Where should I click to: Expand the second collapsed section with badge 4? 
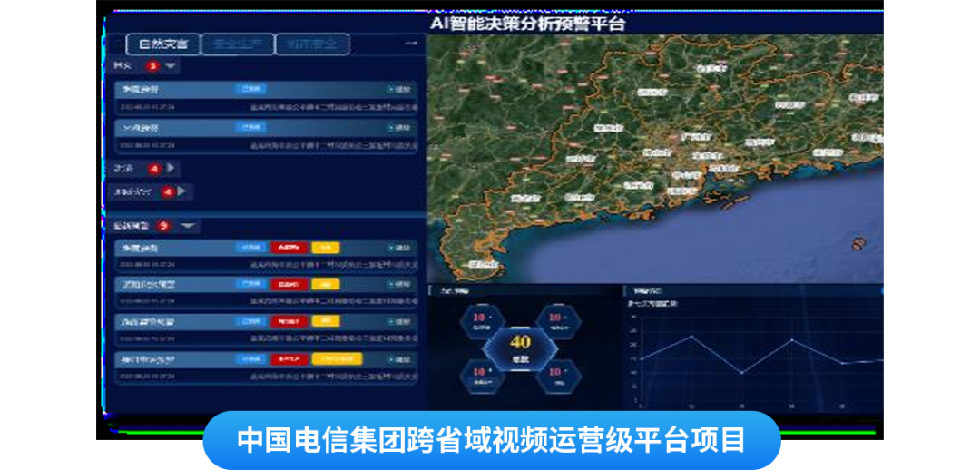[x=182, y=191]
